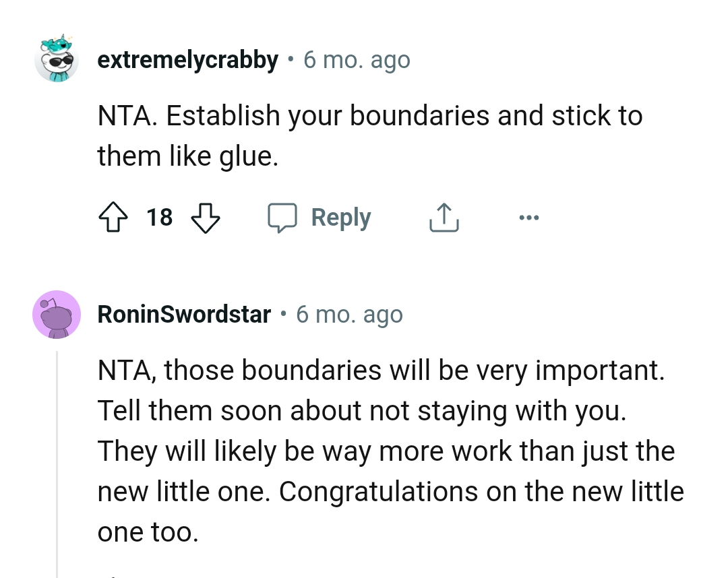Open RoninSwordstar's profile
This screenshot has width=728, height=578.
pyautogui.click(x=184, y=314)
